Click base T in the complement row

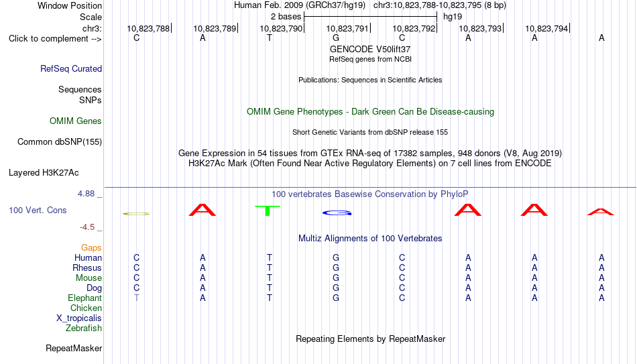click(x=270, y=38)
